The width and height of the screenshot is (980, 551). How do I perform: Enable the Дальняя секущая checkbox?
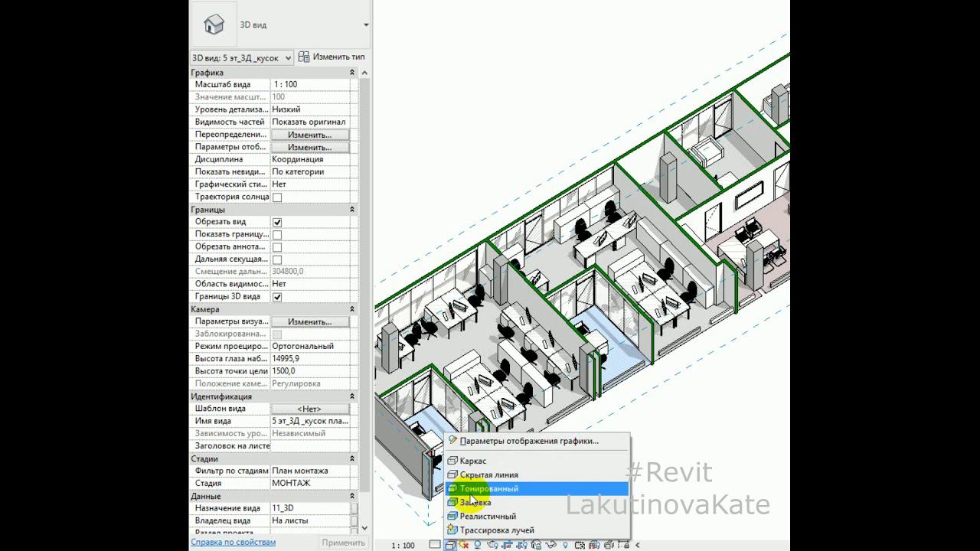click(277, 259)
